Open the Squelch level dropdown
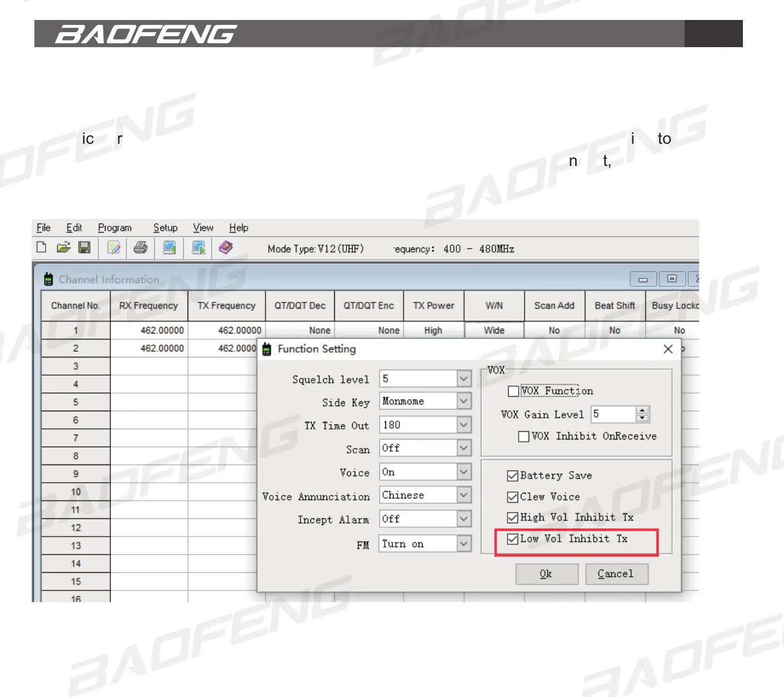 (x=464, y=379)
